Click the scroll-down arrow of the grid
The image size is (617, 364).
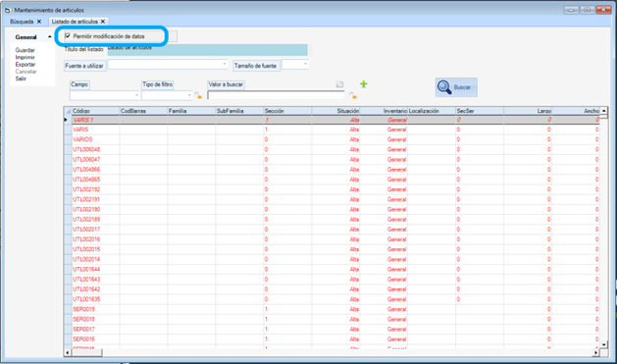click(x=603, y=344)
